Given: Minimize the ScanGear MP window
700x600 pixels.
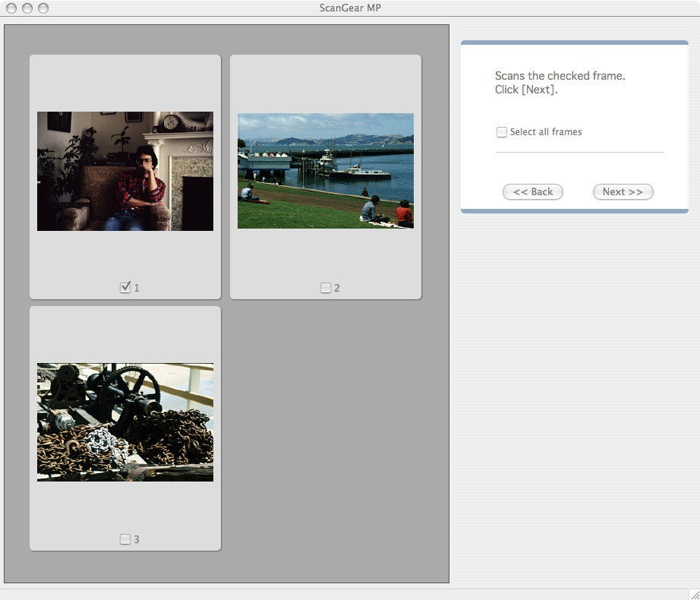Looking at the screenshot, I should coord(27,8).
